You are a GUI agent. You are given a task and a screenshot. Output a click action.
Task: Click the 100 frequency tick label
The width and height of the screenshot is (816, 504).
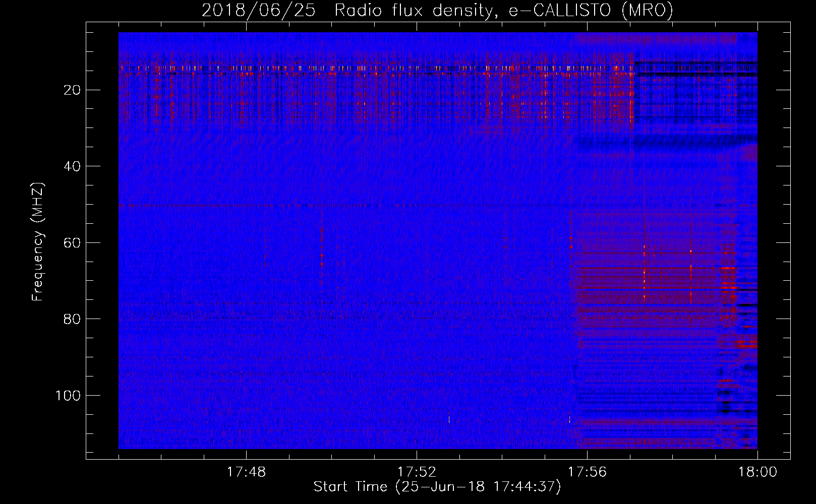tap(68, 396)
